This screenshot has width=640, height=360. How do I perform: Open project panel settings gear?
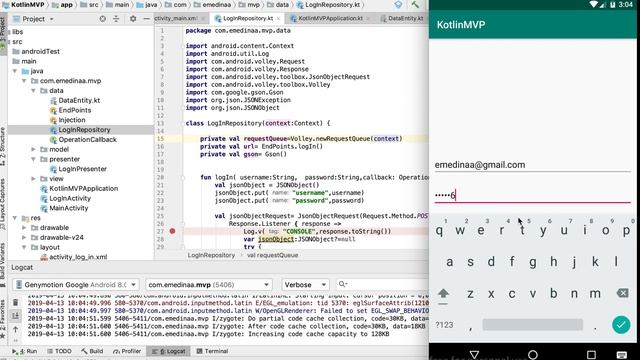tap(133, 19)
